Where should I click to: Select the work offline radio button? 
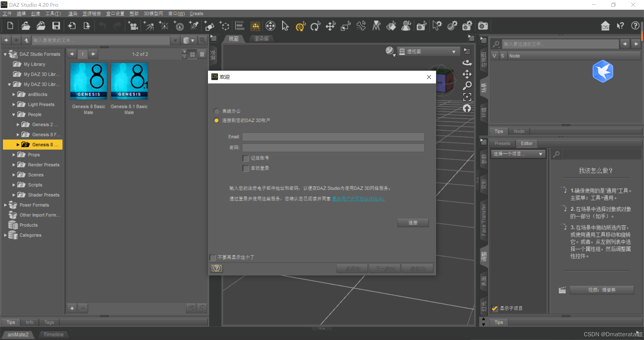217,111
